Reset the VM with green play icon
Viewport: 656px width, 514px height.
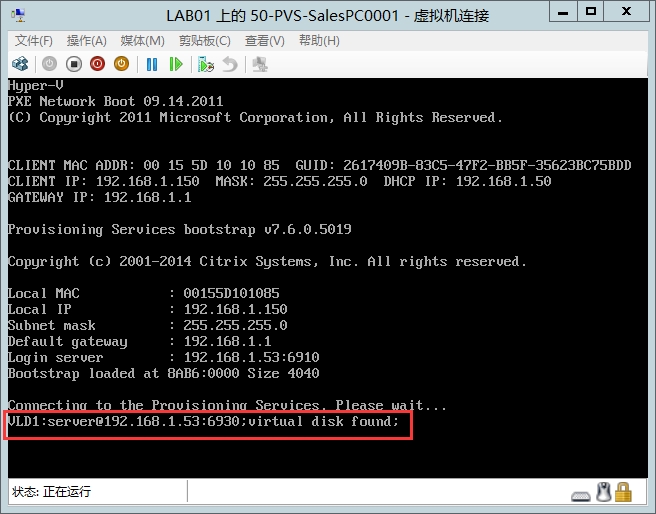(176, 64)
